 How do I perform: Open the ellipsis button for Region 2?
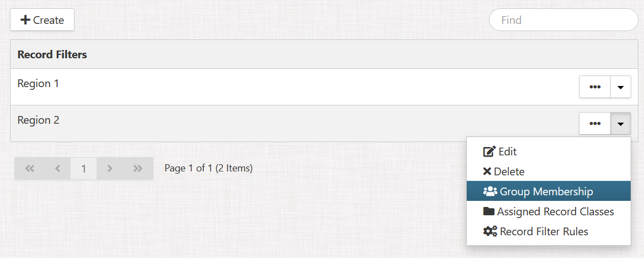coord(595,123)
